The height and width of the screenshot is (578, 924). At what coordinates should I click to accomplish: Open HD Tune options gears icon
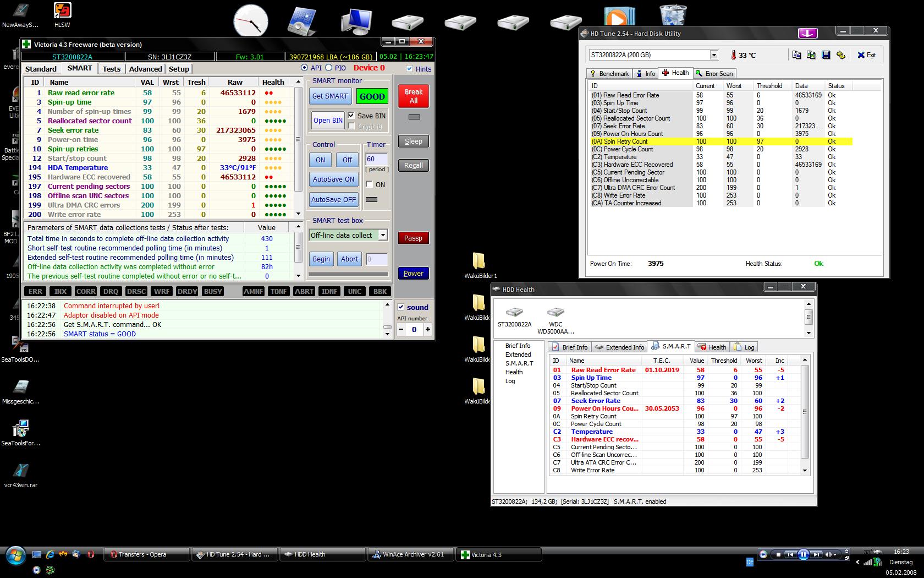(840, 54)
